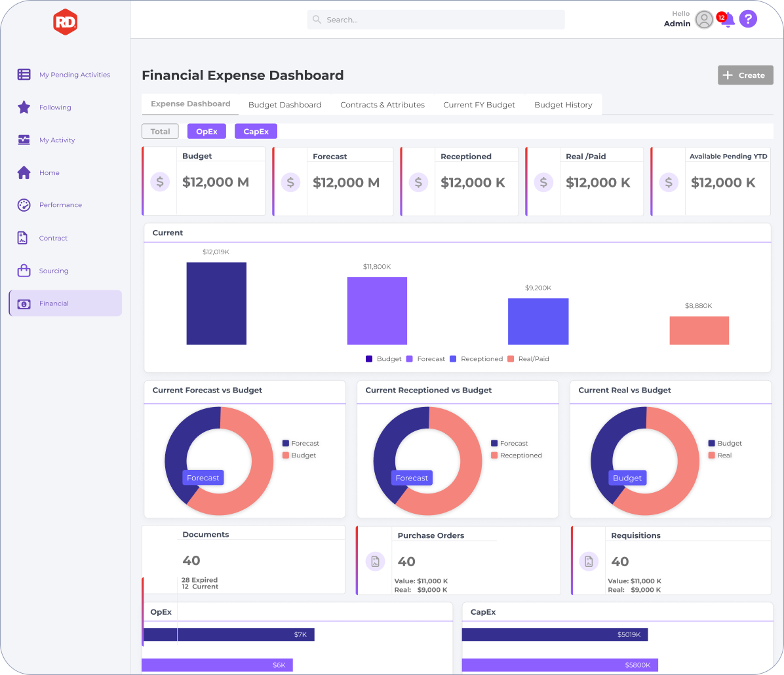Open the help question mark icon
Viewport: 784px width, 675px height.
748,19
